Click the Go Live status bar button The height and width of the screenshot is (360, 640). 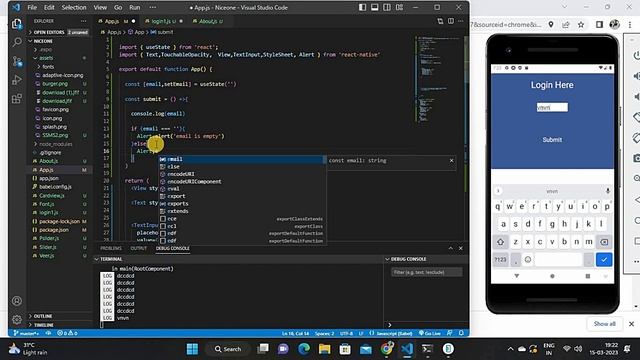430,333
